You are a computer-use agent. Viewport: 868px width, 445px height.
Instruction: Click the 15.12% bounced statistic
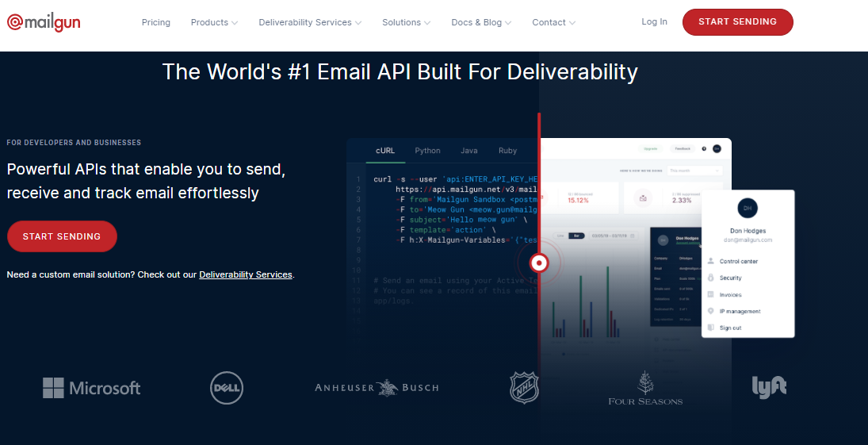pyautogui.click(x=578, y=200)
